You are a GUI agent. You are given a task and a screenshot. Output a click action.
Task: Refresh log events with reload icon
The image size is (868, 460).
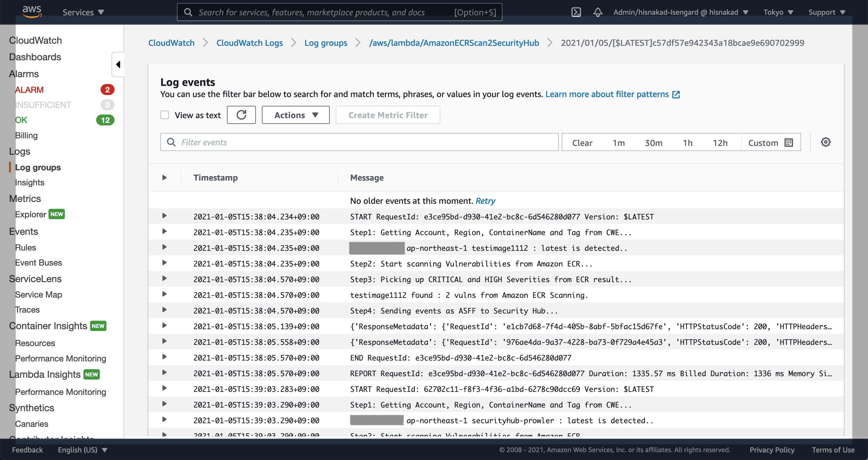click(241, 115)
